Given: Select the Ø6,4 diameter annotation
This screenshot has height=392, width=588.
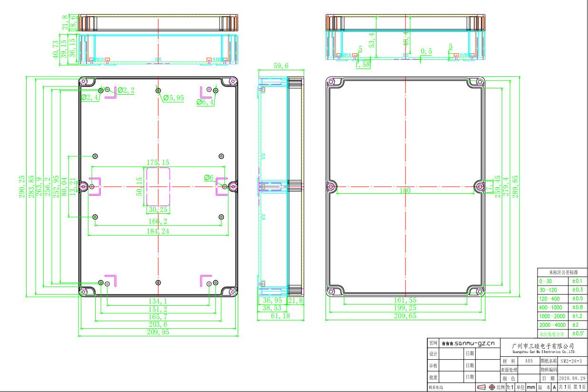Looking at the screenshot, I should click(x=205, y=102).
